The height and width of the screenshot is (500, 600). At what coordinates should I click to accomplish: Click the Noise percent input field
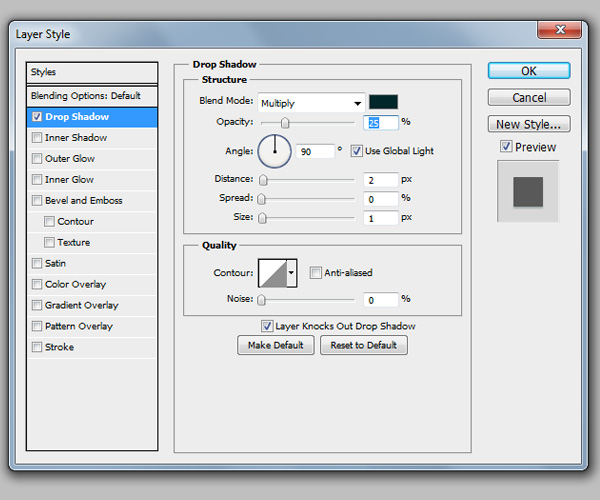381,300
